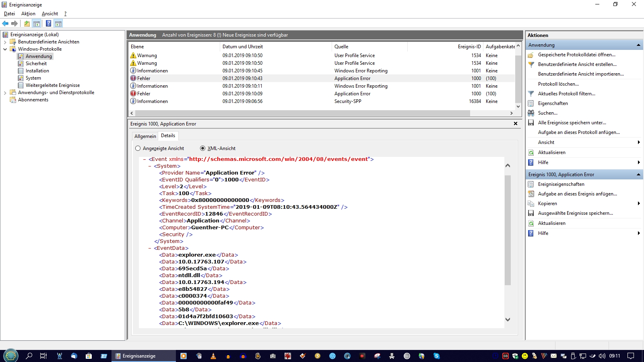Click Protokoll löschen action

pos(558,84)
